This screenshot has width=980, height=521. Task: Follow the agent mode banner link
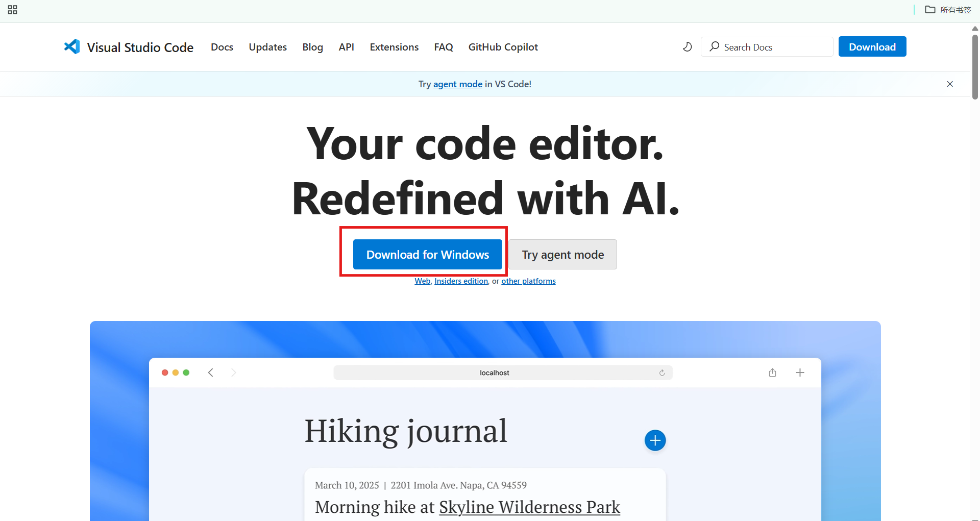[x=458, y=84]
